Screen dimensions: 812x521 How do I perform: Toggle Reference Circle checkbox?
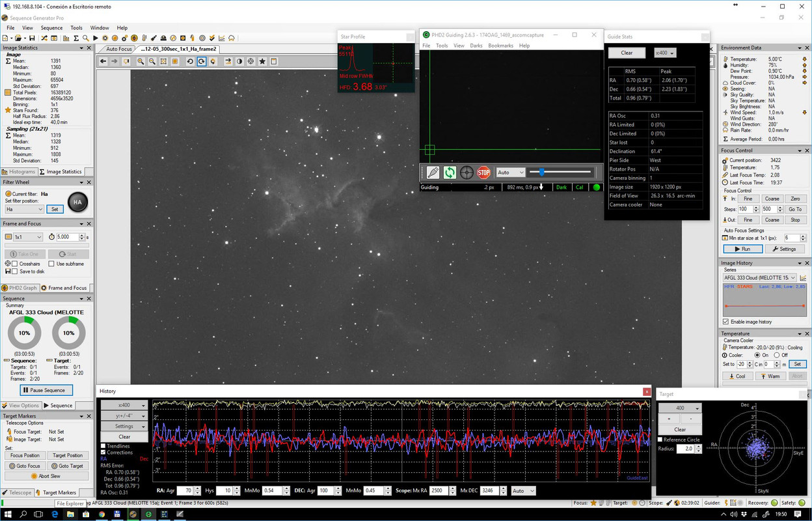[x=660, y=440]
